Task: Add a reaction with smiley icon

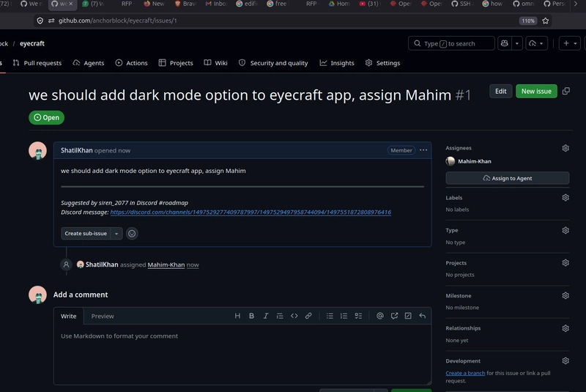Action: [x=132, y=234]
